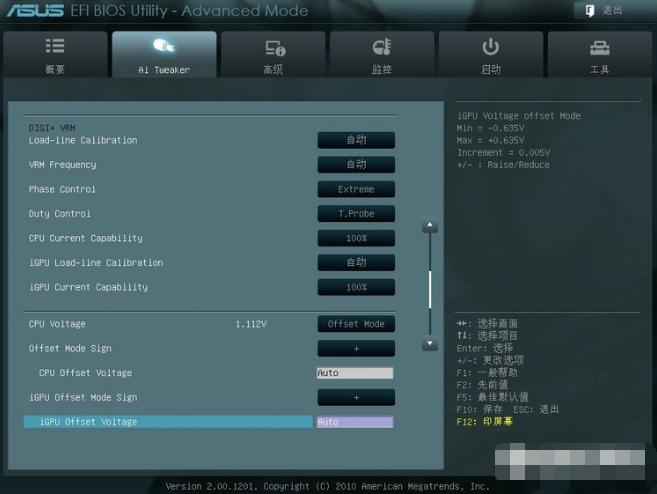
Task: Open the 概要 (Main) tab icon
Action: (x=55, y=48)
